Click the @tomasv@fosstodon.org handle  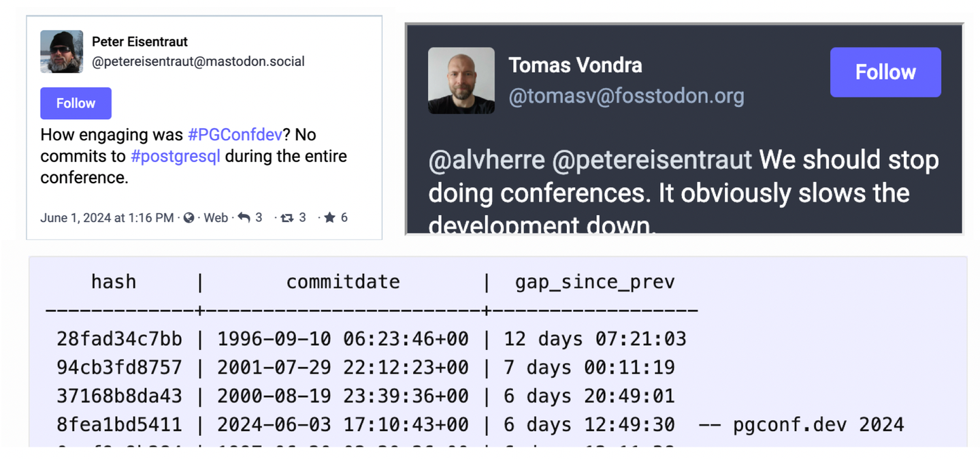[x=626, y=97]
